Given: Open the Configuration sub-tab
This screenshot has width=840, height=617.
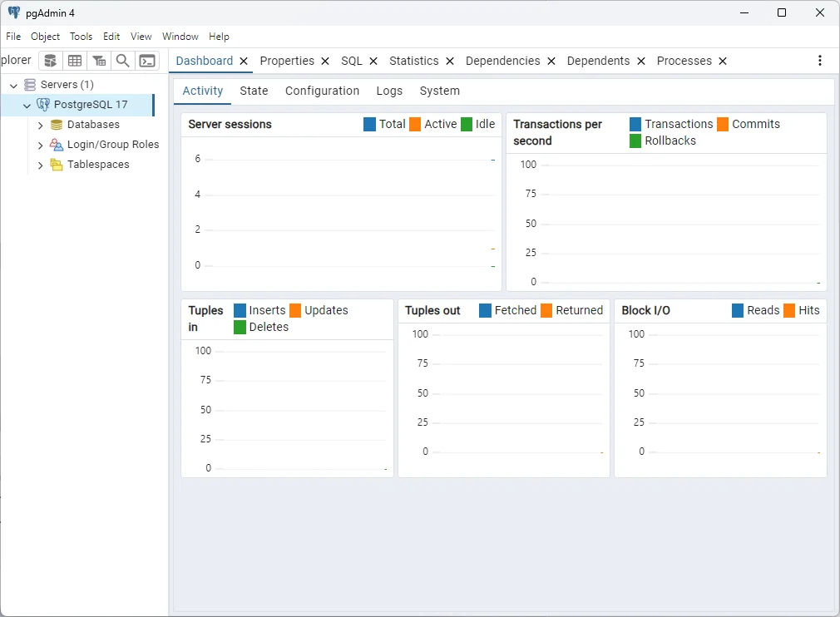Looking at the screenshot, I should 322,91.
